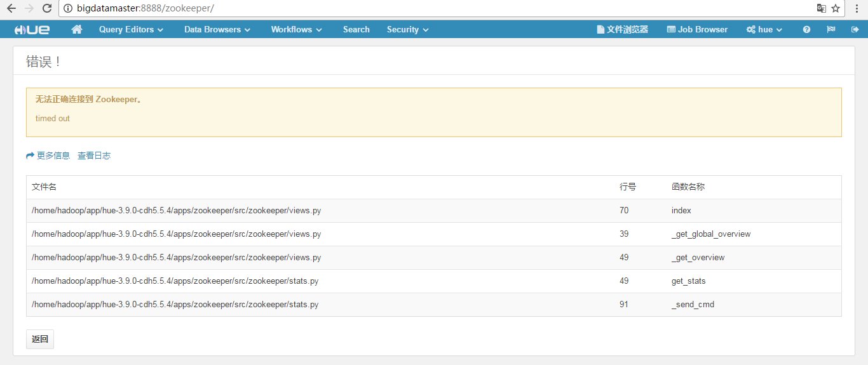The width and height of the screenshot is (868, 365).
Task: Click the 'timed out' error text
Action: tap(53, 119)
